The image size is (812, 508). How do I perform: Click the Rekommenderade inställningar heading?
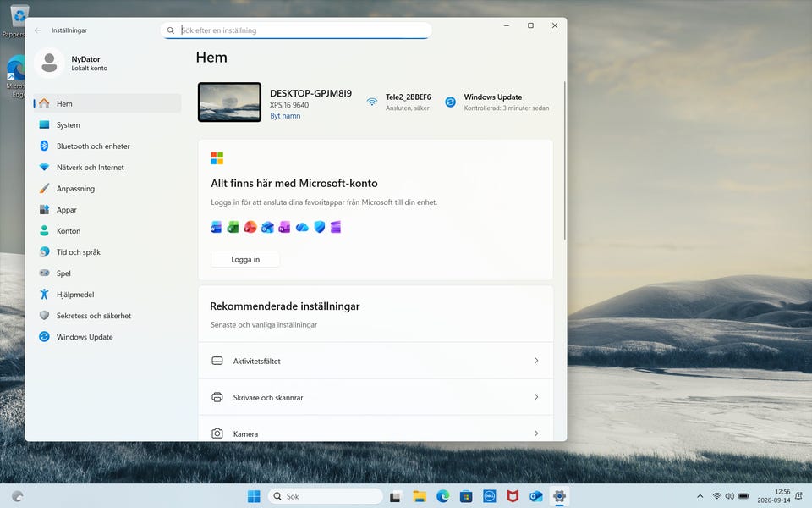285,306
